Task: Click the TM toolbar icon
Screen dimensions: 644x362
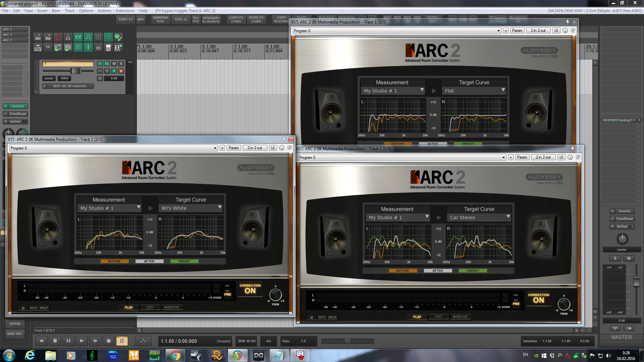Action: (48, 47)
